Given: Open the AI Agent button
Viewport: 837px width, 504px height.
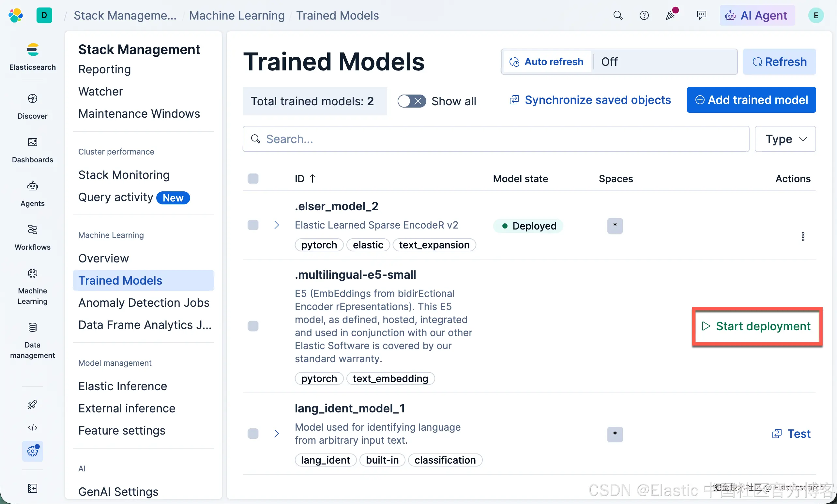Looking at the screenshot, I should 757,15.
